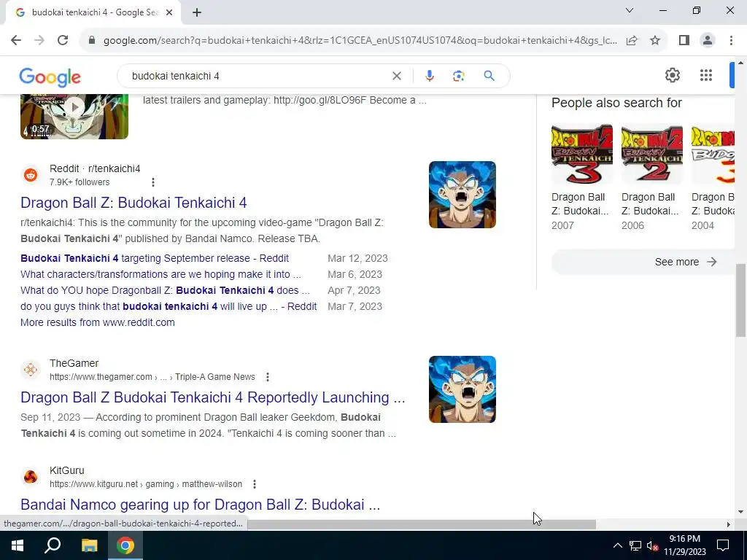Open tab search chevron
Viewport: 747px width, 560px height.
(630, 10)
